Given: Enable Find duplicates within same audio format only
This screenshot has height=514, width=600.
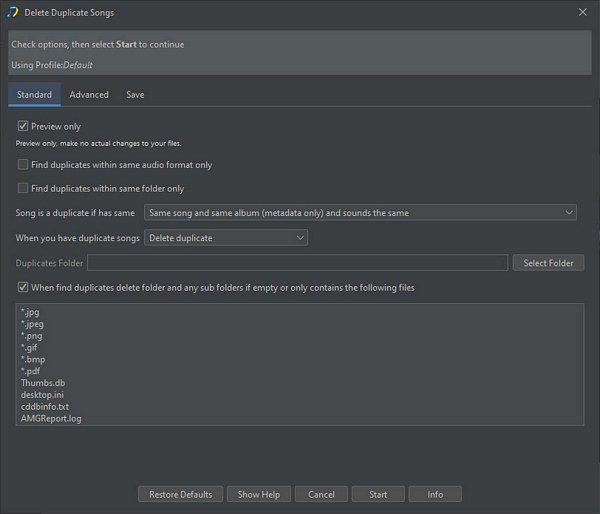Looking at the screenshot, I should (23, 165).
